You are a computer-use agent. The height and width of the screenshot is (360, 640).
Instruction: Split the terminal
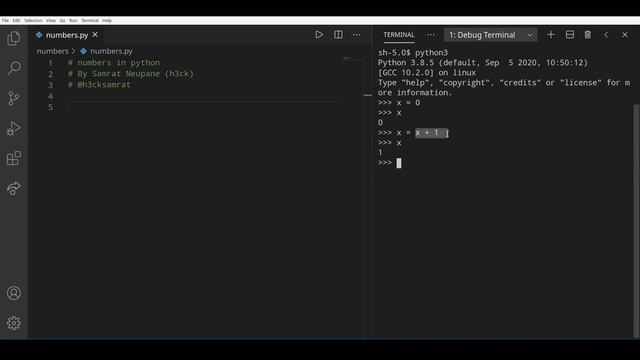[570, 35]
